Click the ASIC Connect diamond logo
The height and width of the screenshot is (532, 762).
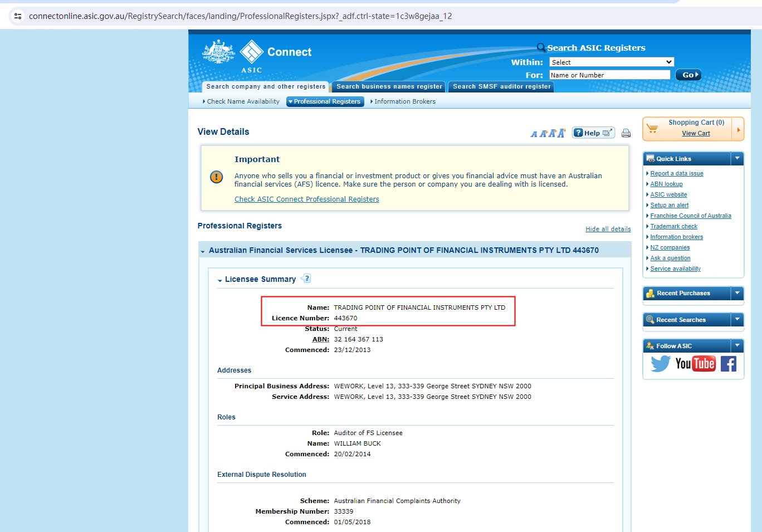pos(252,52)
